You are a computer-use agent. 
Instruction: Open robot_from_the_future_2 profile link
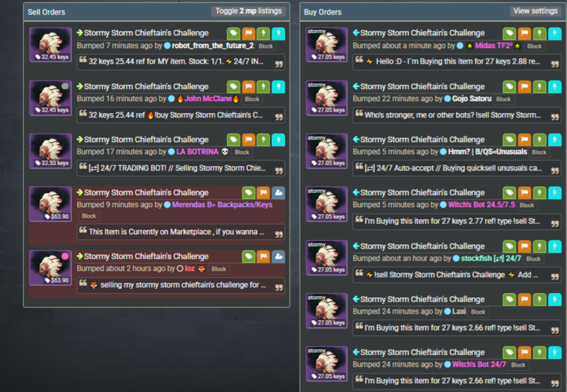click(212, 45)
